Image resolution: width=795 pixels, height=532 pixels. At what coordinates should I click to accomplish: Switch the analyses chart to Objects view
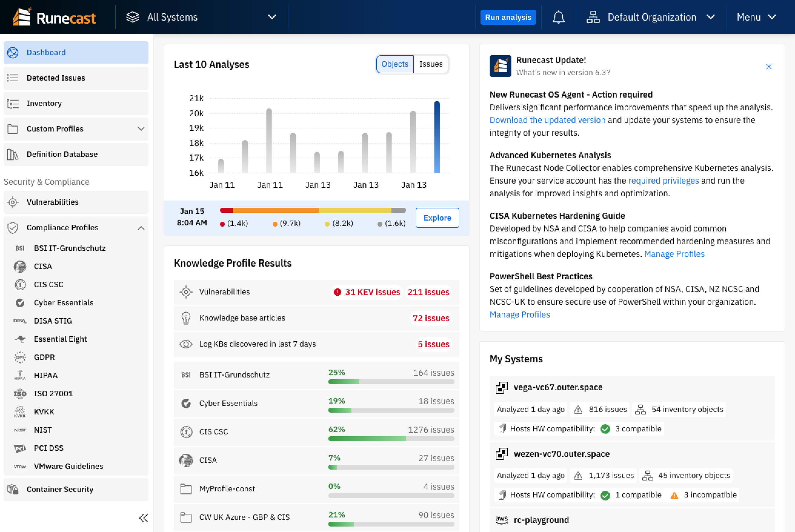point(394,64)
